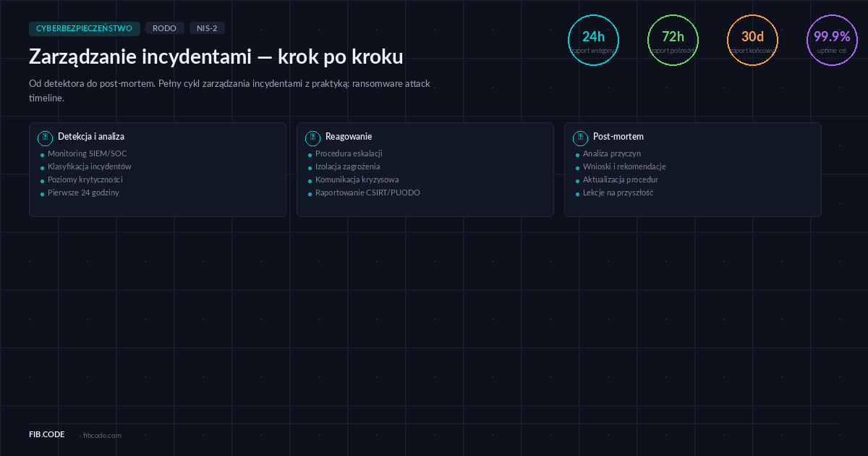Viewport: 868px width, 456px height.
Task: Select the NIS-2 tag
Action: [207, 28]
